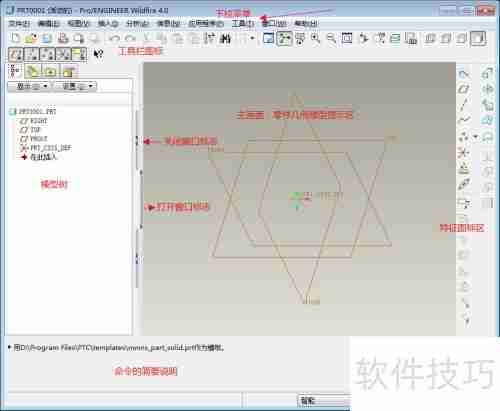The height and width of the screenshot is (411, 500).
Task: Open the 信息(N) menu
Action: pyautogui.click(x=168, y=24)
